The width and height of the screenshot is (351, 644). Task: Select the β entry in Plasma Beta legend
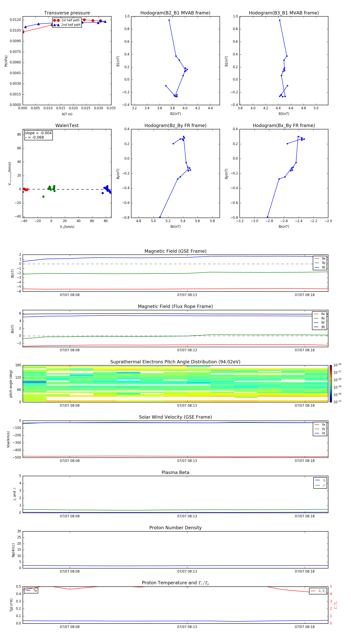pos(320,485)
